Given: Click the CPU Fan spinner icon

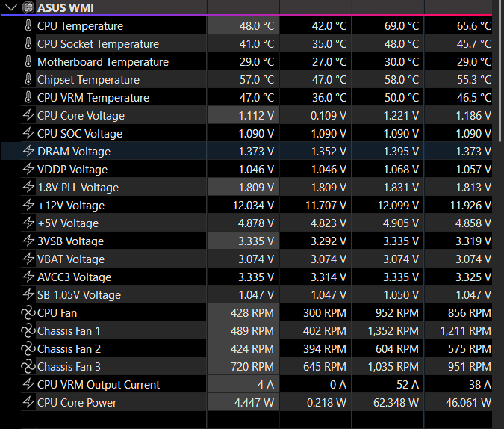Looking at the screenshot, I should [28, 313].
